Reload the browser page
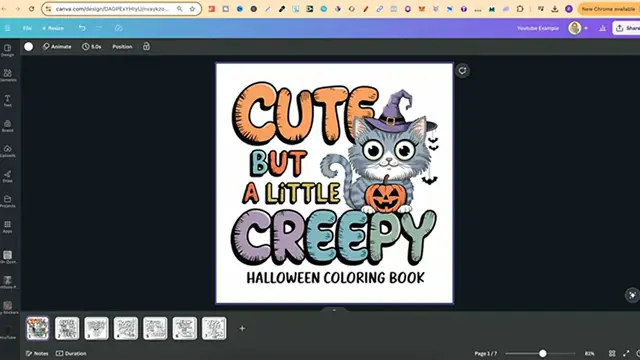Viewport: 640px width, 360px height. [31, 9]
